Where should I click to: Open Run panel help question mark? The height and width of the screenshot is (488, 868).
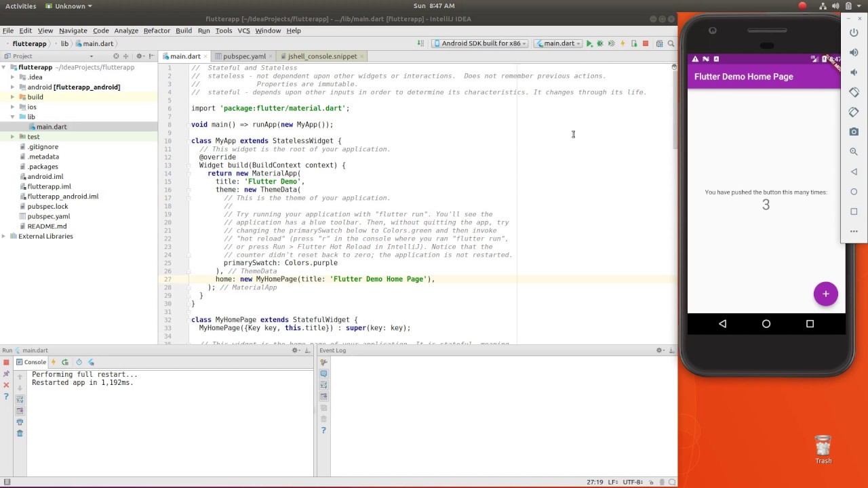(x=6, y=396)
